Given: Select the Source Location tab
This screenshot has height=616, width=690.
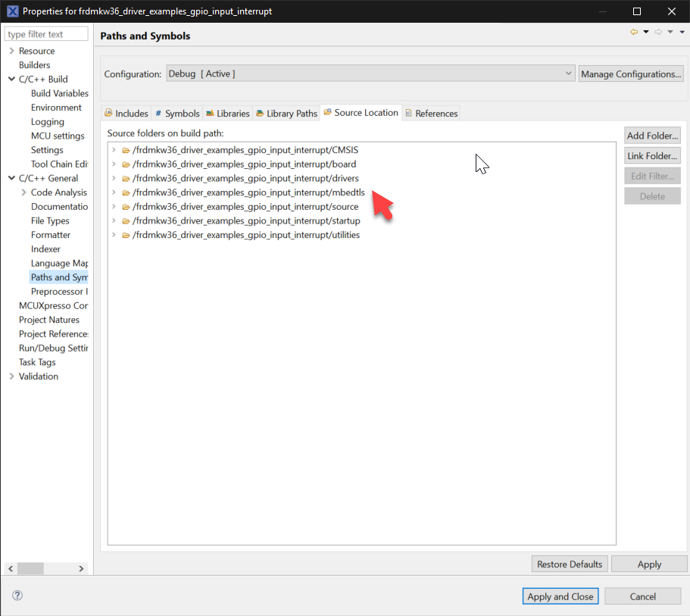Looking at the screenshot, I should coord(361,113).
